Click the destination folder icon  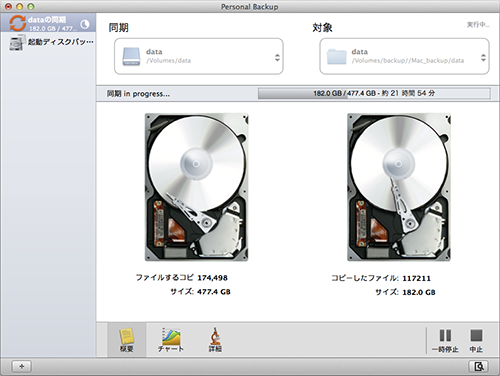pos(337,56)
